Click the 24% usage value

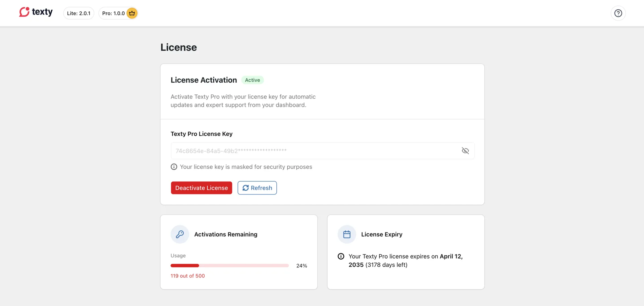pyautogui.click(x=302, y=266)
